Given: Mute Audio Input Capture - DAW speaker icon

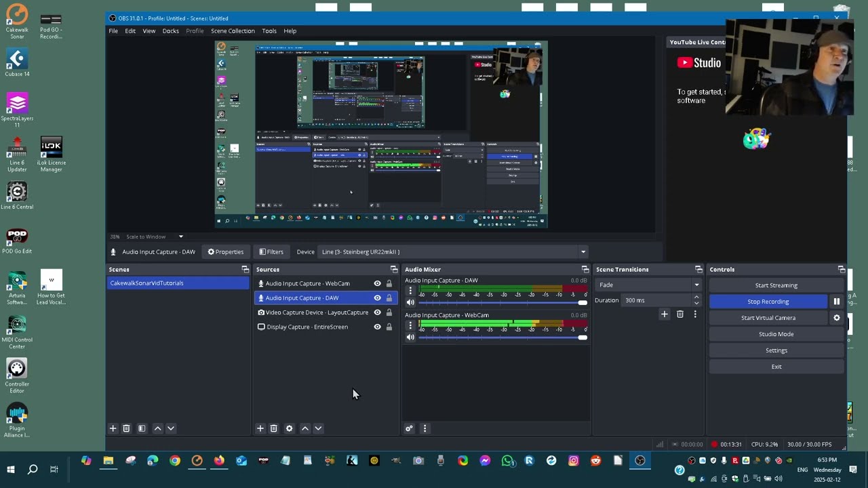Looking at the screenshot, I should [410, 302].
